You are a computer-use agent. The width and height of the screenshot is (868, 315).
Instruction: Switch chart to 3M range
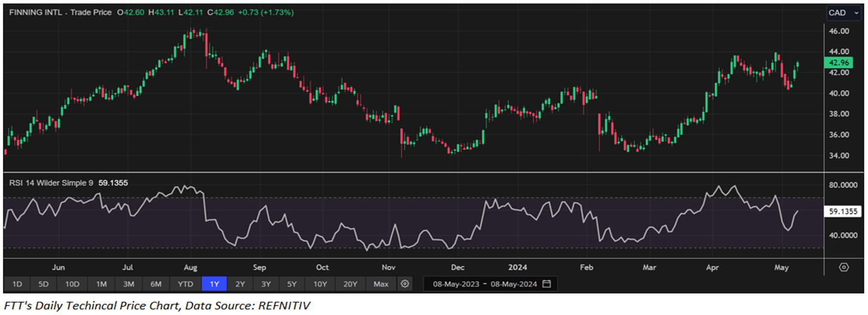(128, 283)
